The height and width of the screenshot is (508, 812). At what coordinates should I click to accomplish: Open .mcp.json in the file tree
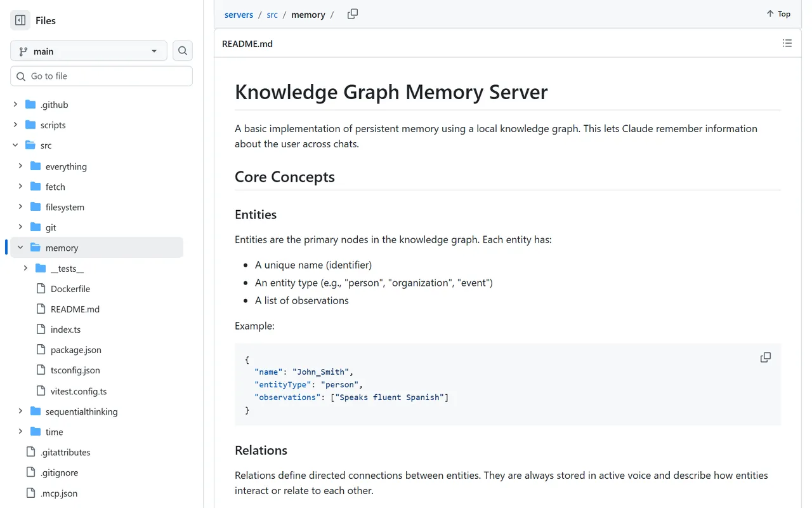pyautogui.click(x=59, y=493)
